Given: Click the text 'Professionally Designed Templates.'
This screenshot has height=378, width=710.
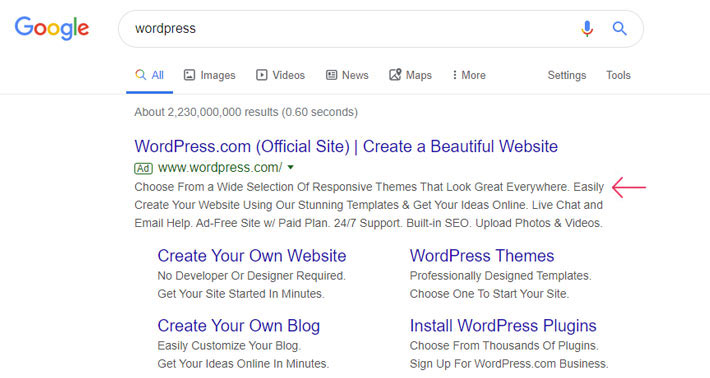Looking at the screenshot, I should point(500,276).
